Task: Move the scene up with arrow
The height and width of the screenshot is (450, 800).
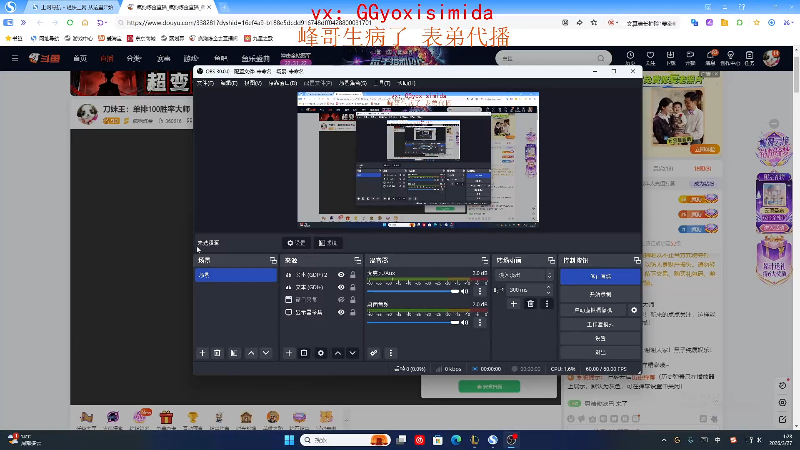Action: (x=251, y=353)
